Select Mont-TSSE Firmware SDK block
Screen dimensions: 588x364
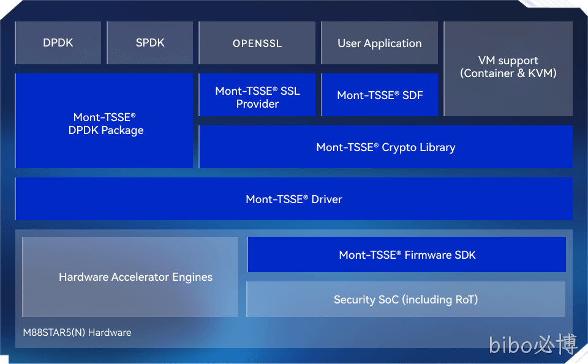pyautogui.click(x=407, y=254)
